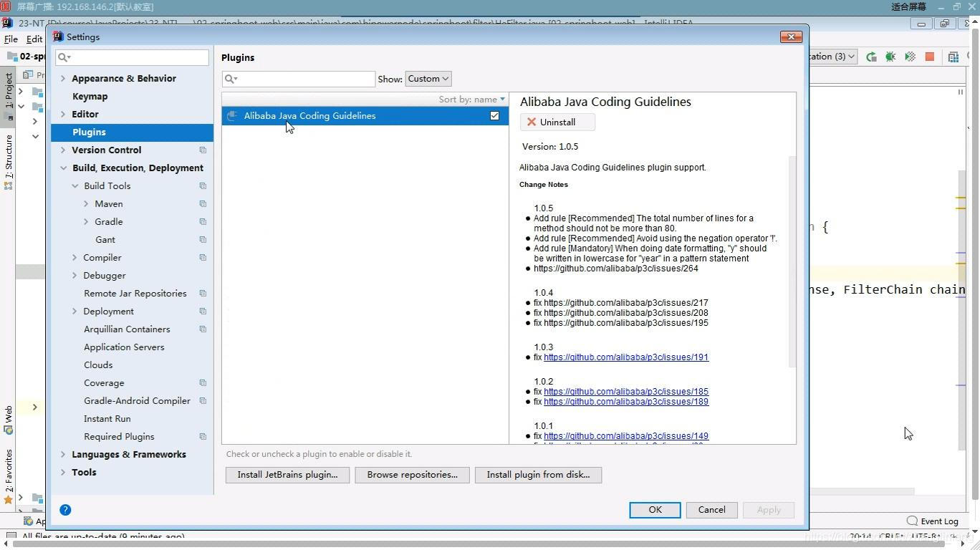The height and width of the screenshot is (550, 980).
Task: Click Install JetBrains plugin button
Action: (x=287, y=475)
